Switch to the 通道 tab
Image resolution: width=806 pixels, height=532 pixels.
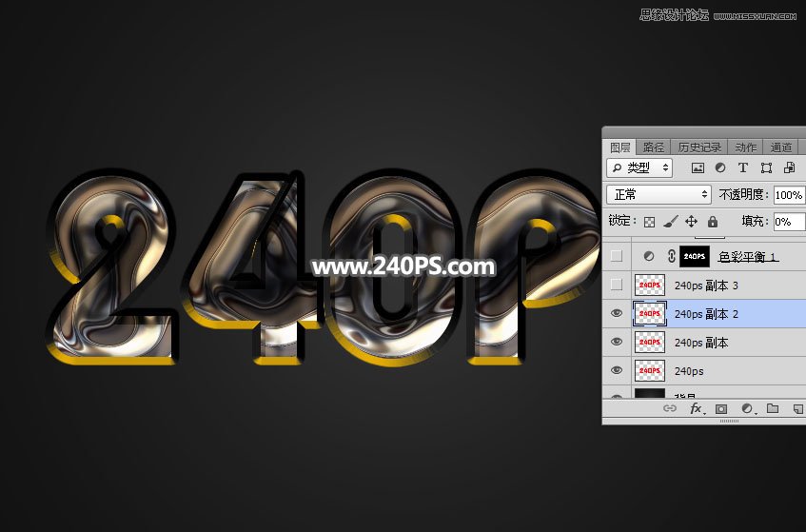tap(781, 148)
